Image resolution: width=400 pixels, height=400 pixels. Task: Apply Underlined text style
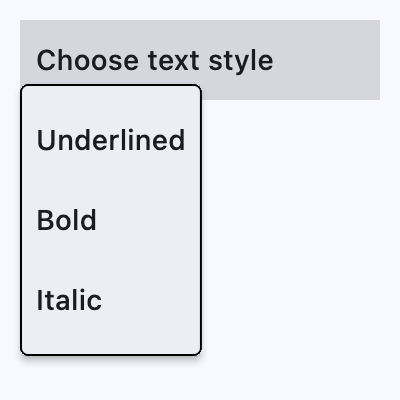111,140
